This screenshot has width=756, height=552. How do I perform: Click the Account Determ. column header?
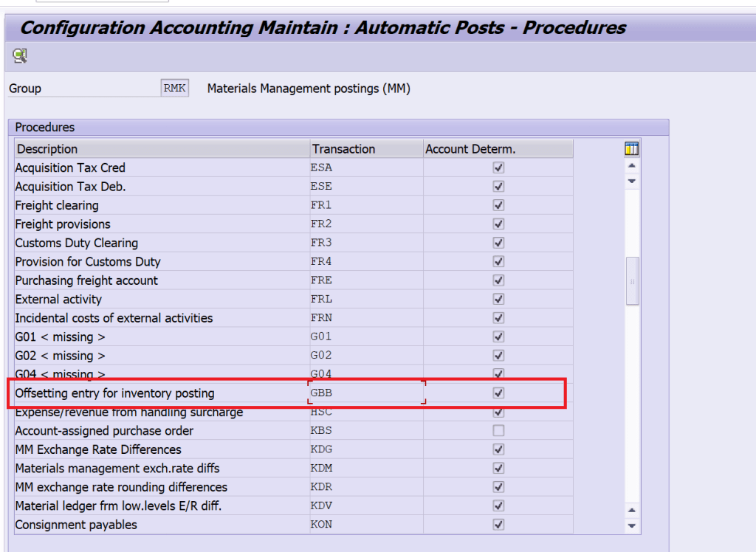[498, 149]
